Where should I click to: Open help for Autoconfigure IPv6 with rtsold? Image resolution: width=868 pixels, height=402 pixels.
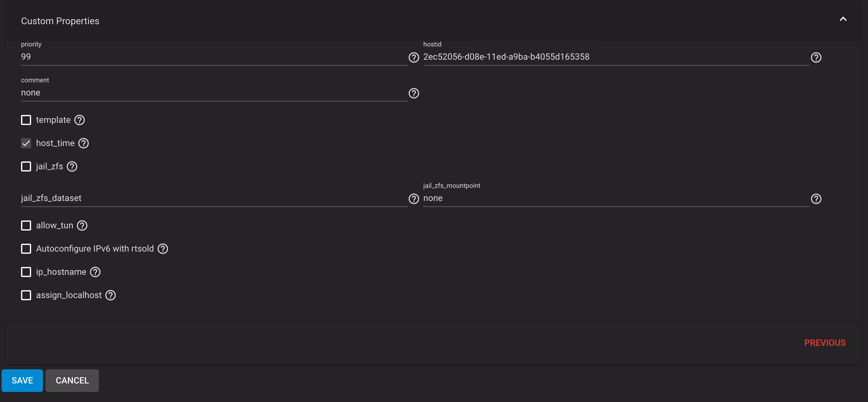163,249
